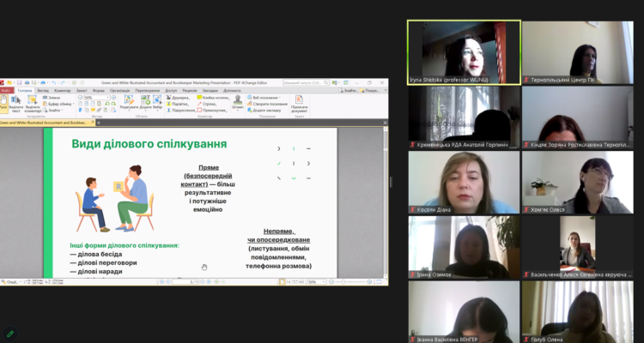Switch to the Вигляд ribbon tab

pos(43,90)
